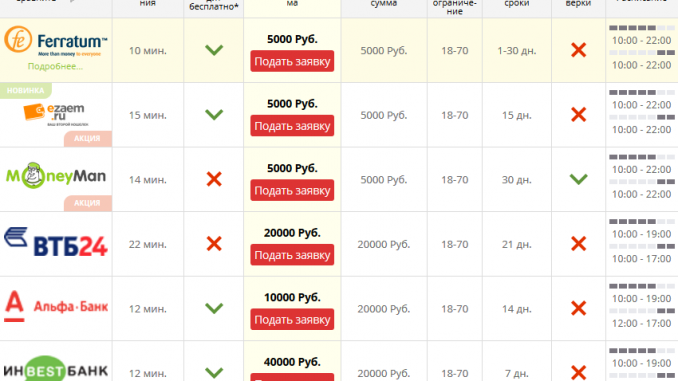Click the ИнBestБанк logo
The image size is (678, 381).
[x=56, y=369]
